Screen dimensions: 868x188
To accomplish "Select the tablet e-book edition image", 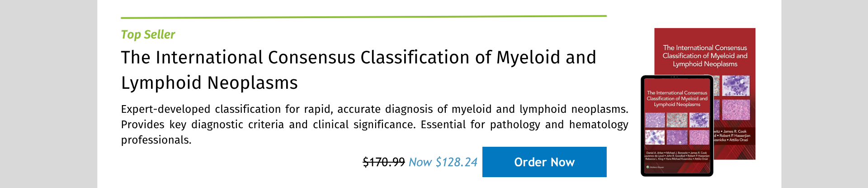I will click(677, 125).
